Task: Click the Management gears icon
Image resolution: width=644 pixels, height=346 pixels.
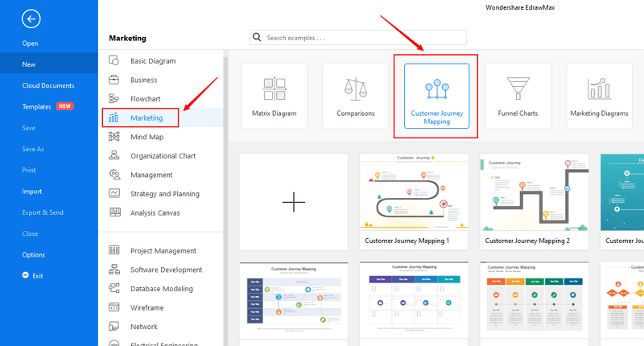Action: pyautogui.click(x=114, y=175)
